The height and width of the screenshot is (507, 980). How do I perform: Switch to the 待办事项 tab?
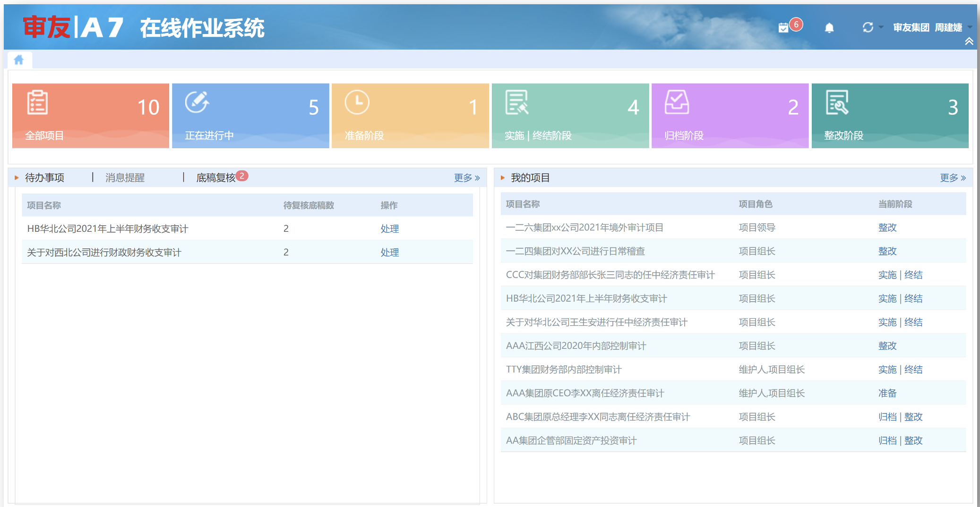point(44,177)
